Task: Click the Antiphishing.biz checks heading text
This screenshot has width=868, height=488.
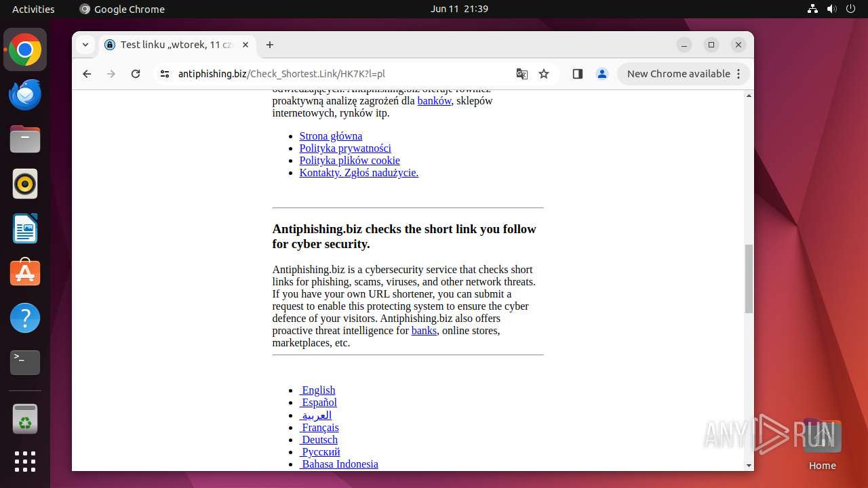Action: [404, 237]
